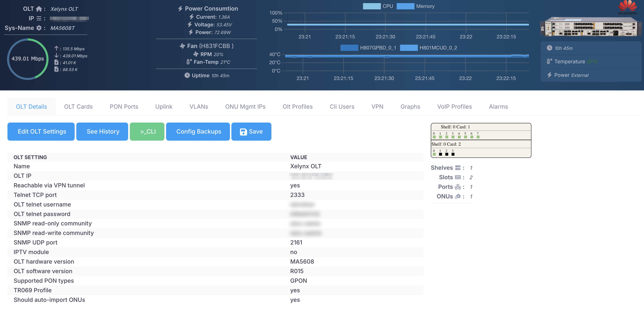This screenshot has height=312, width=644.
Task: Click the home icon next to OLT
Action: [x=39, y=9]
